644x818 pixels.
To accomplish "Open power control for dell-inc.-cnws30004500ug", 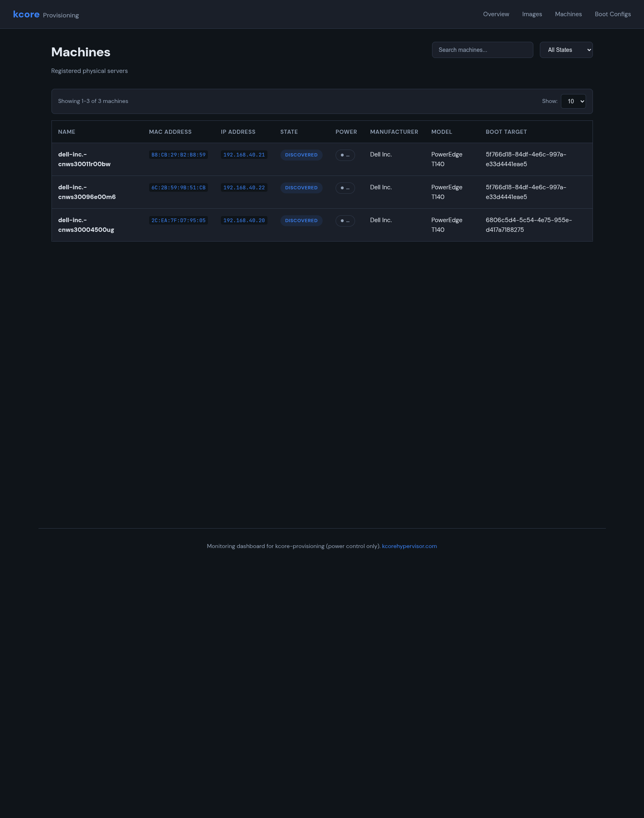I will pyautogui.click(x=345, y=221).
